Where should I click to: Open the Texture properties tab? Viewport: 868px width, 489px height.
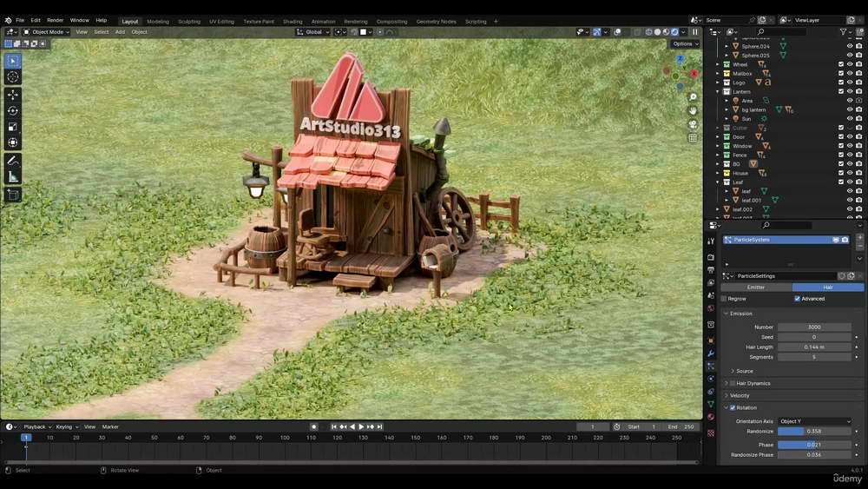click(x=711, y=433)
